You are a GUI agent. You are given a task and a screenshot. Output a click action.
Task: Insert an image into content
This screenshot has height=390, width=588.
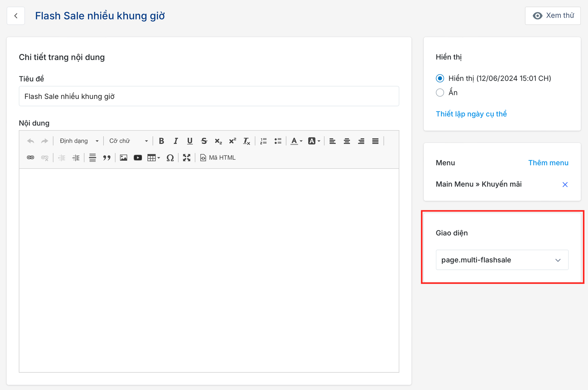click(x=123, y=158)
